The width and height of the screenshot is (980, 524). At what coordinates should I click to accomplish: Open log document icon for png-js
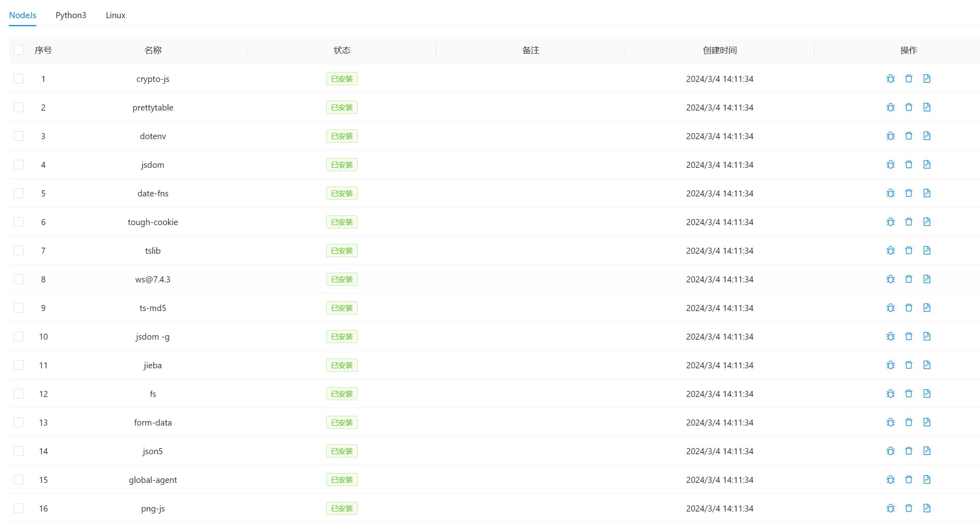tap(927, 508)
